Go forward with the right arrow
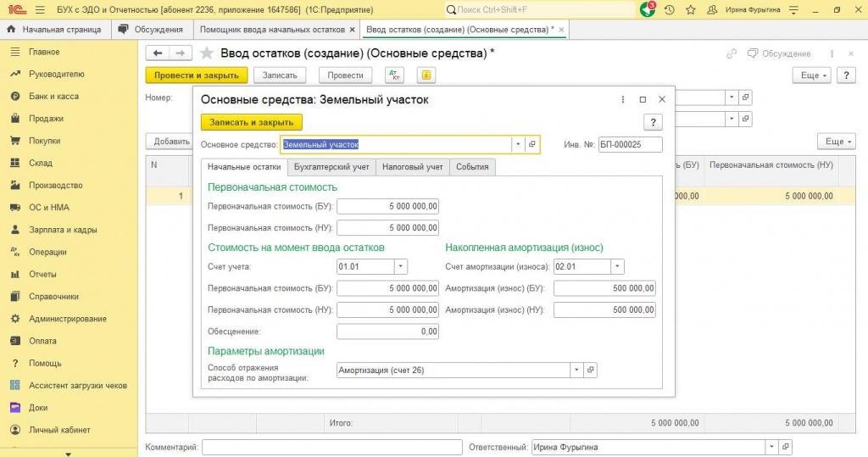The width and height of the screenshot is (868, 457). click(x=181, y=53)
